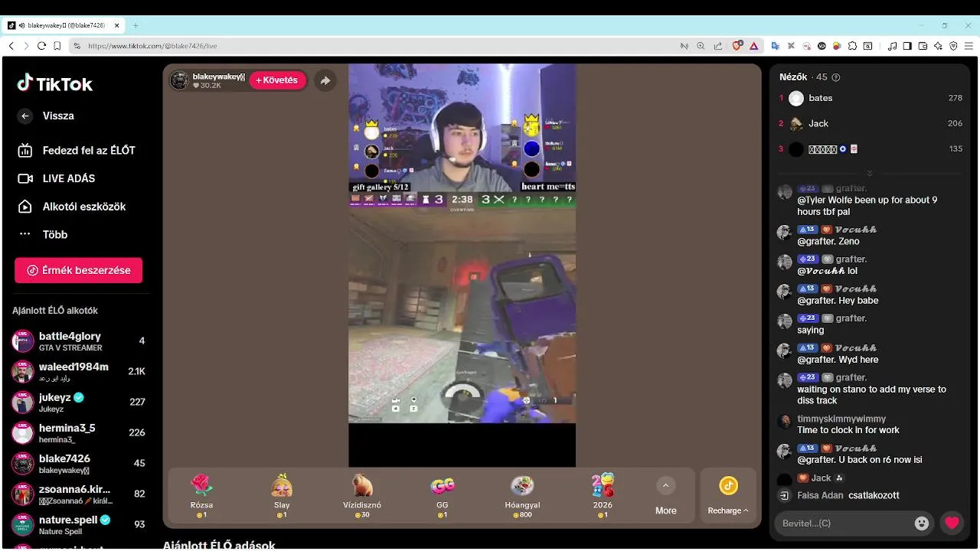Go back in the browser

(x=11, y=46)
